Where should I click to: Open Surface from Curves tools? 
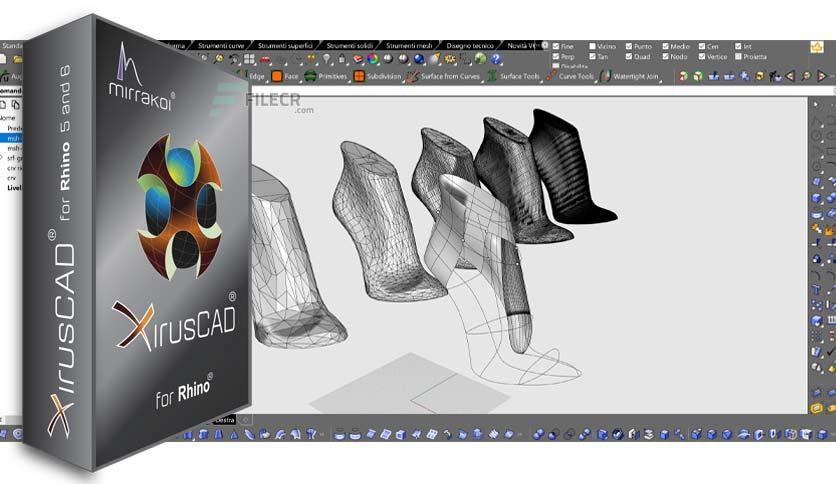tap(443, 76)
